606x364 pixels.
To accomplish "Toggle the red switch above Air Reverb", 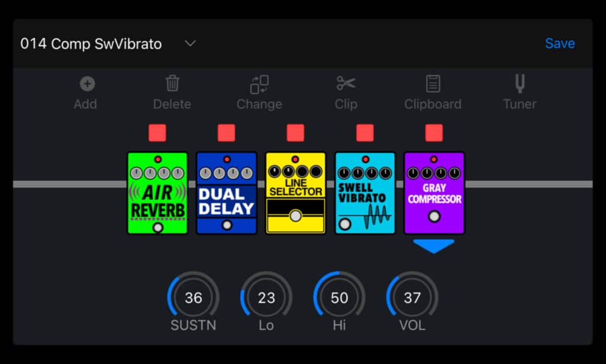I will 157,133.
